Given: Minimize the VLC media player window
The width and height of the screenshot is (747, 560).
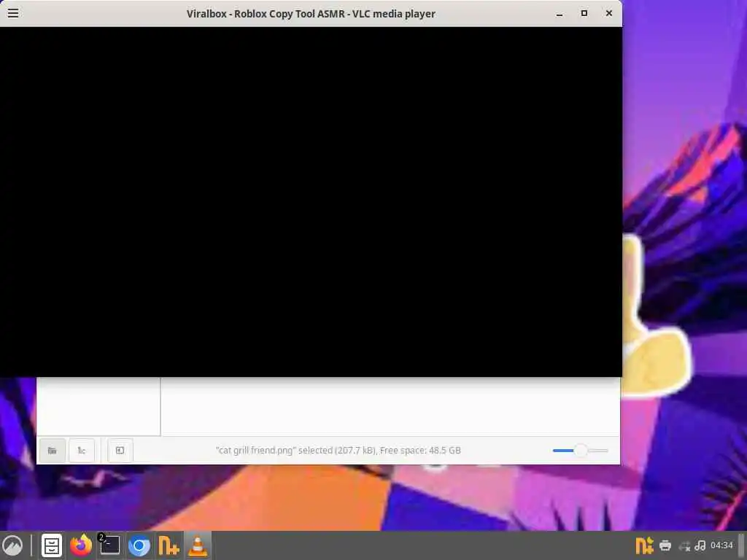Looking at the screenshot, I should [560, 14].
